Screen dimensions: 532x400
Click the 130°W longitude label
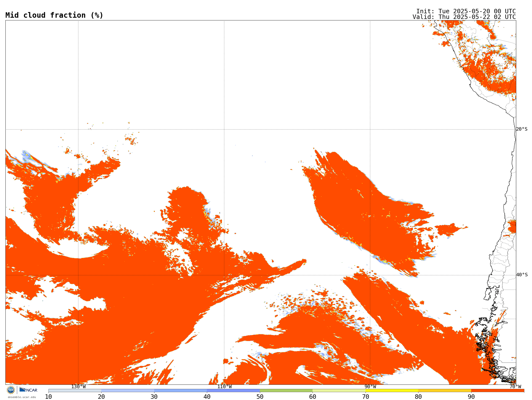[78, 387]
